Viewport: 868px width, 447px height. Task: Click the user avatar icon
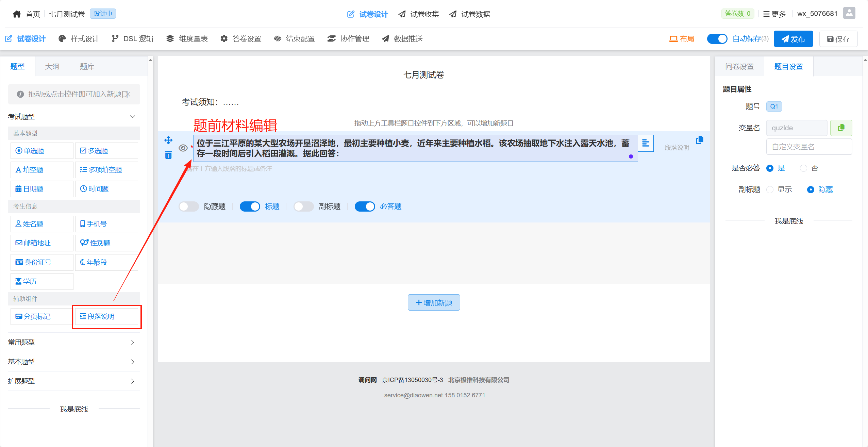tap(849, 13)
